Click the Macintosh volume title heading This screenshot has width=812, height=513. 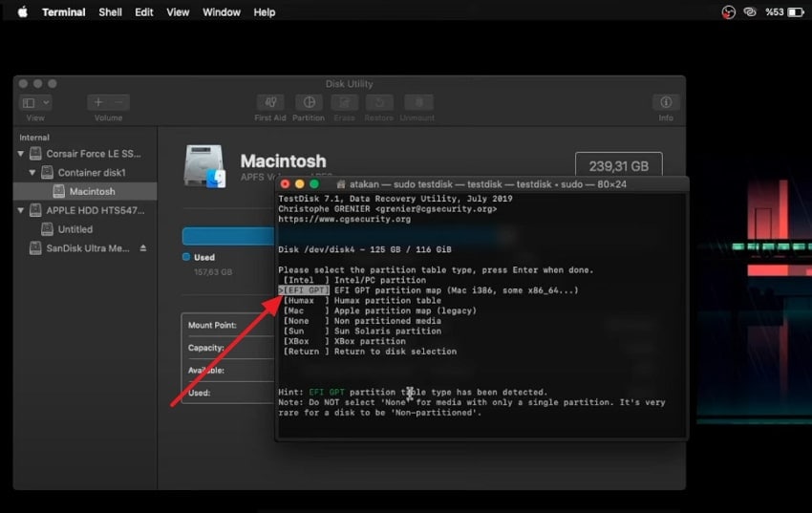click(x=284, y=161)
